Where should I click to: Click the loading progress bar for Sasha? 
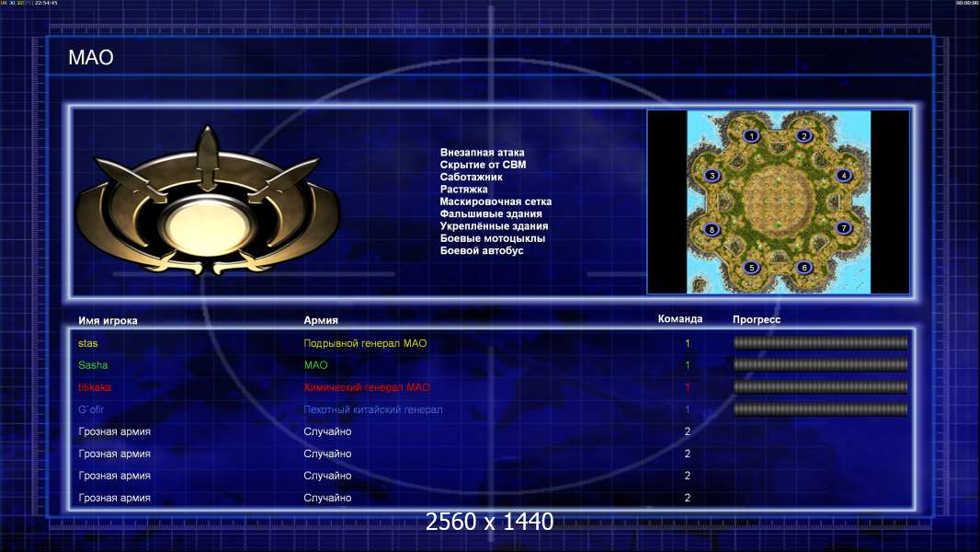[820, 364]
